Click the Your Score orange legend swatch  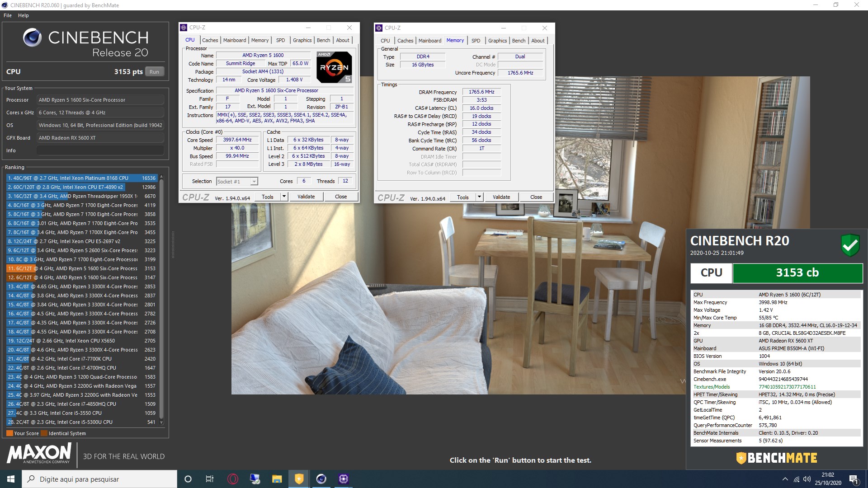9,433
